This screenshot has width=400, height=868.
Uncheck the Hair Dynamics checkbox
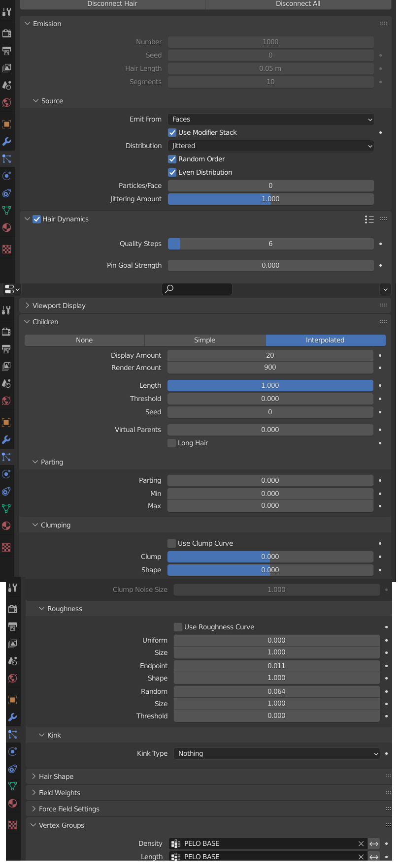pos(37,219)
